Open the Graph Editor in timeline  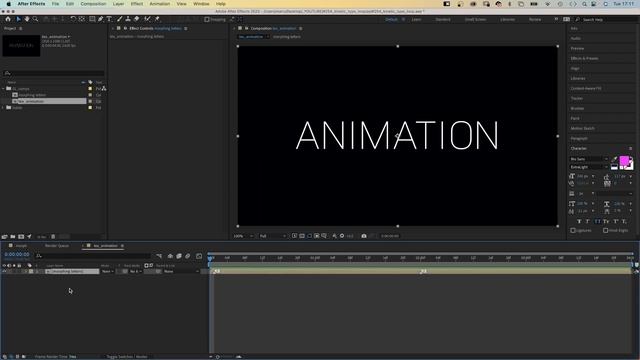[x=199, y=256]
